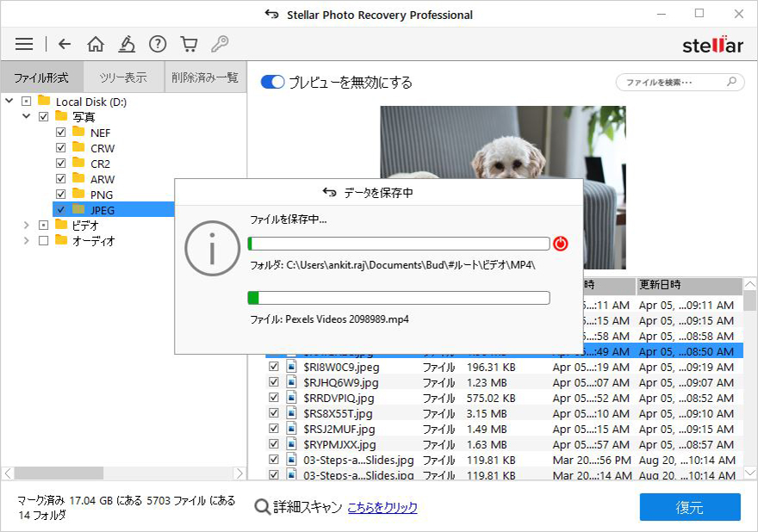Screen dimensions: 758x532
Task: Click the Home icon in the toolbar
Action: tap(95, 44)
